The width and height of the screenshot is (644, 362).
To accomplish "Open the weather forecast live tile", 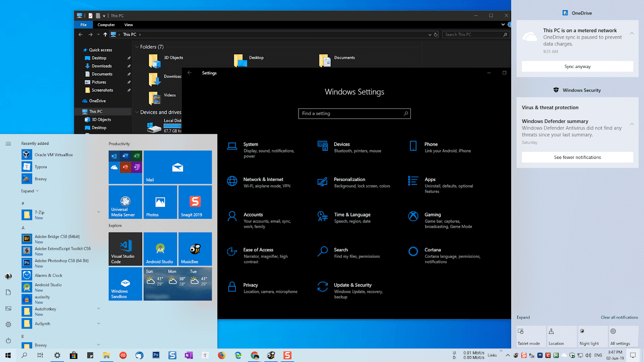I will point(178,284).
